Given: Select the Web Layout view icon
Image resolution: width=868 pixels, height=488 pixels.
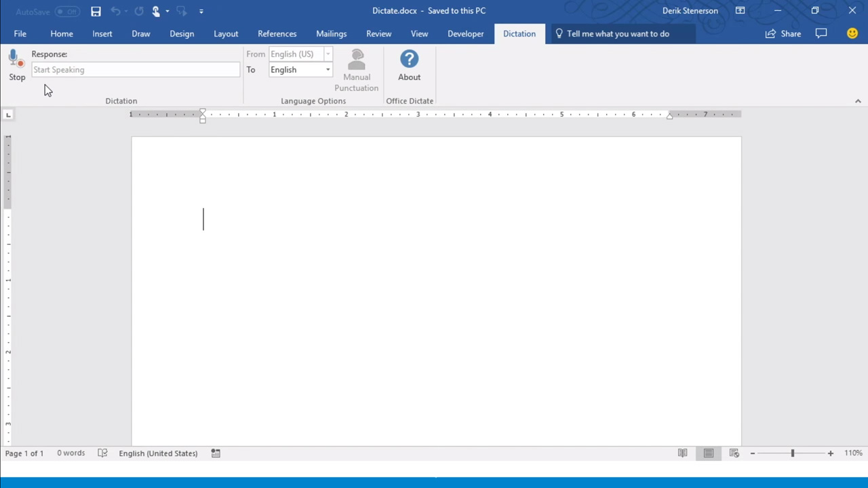Looking at the screenshot, I should click(734, 453).
